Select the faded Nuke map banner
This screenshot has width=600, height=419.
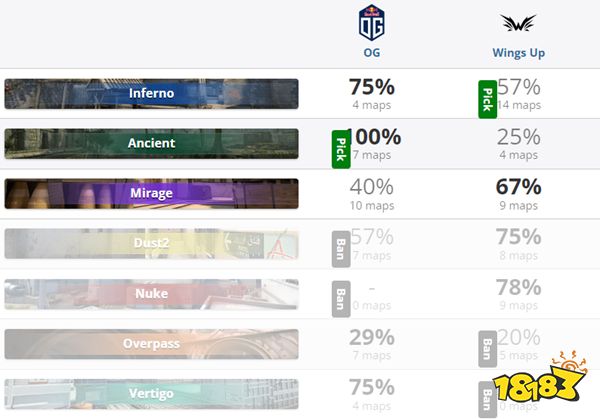pyautogui.click(x=152, y=294)
